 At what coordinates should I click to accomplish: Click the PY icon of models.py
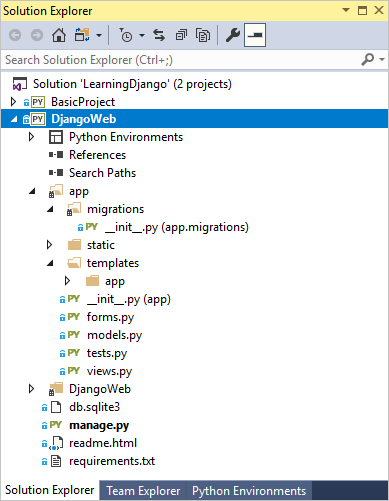pyautogui.click(x=73, y=335)
